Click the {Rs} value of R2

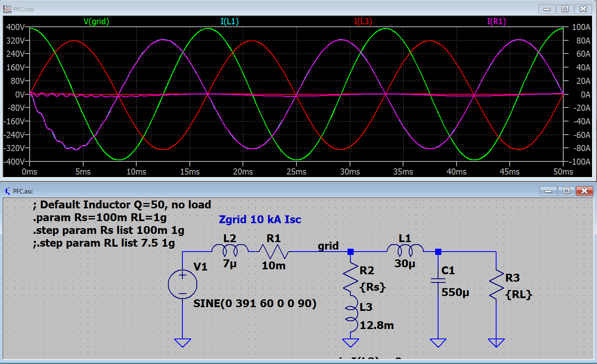point(373,287)
